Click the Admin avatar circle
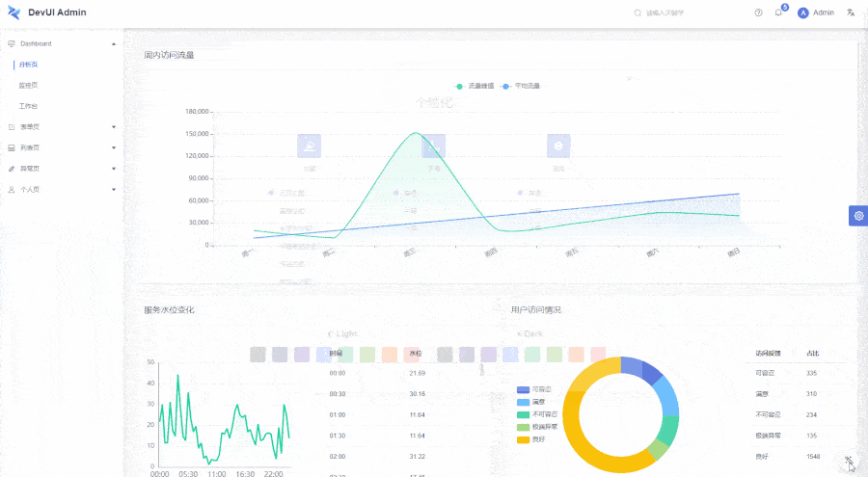Image resolution: width=868 pixels, height=477 pixels. pos(802,13)
